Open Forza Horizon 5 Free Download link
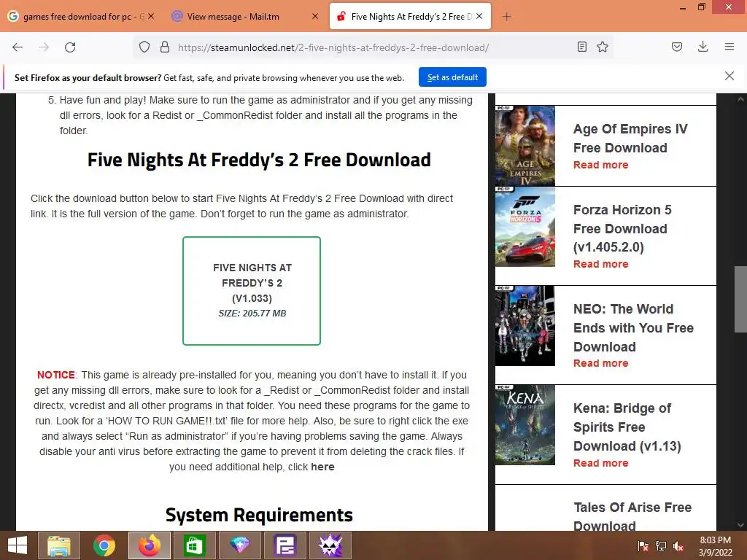Image resolution: width=747 pixels, height=560 pixels. (x=622, y=228)
